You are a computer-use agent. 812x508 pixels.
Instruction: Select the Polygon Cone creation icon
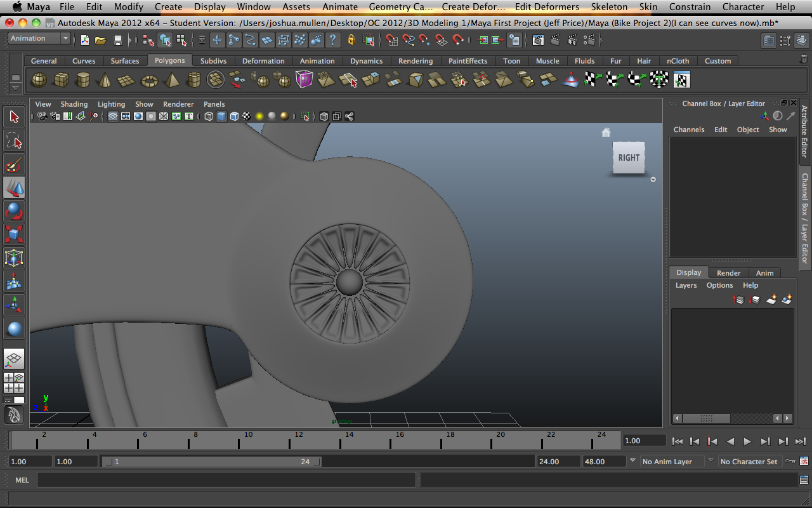tap(105, 79)
